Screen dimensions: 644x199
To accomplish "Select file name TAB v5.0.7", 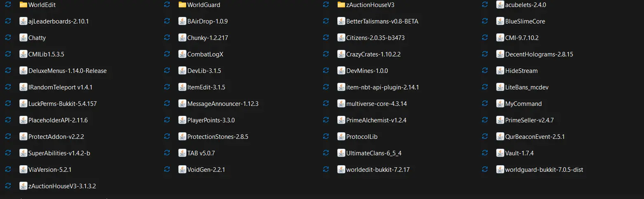I will [201, 153].
